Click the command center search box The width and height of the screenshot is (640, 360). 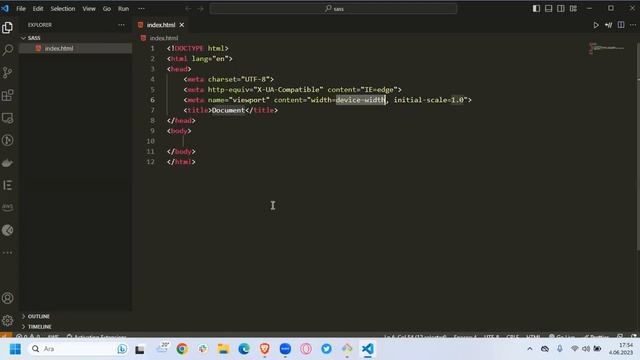333,9
